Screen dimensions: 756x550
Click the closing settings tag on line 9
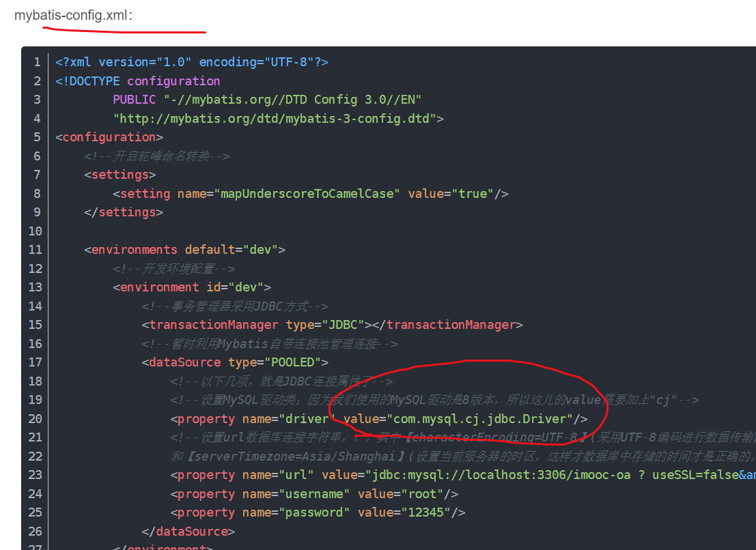tap(124, 212)
